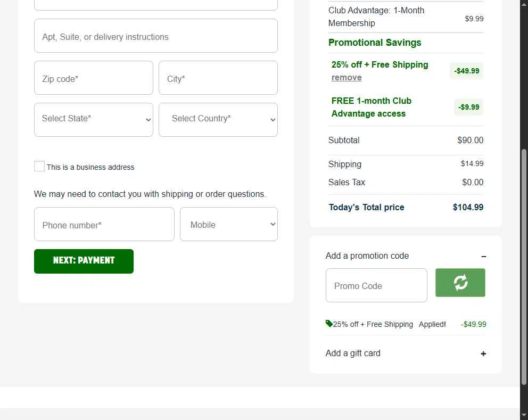Click the Phone number field
The height and width of the screenshot is (420, 528).
pyautogui.click(x=104, y=224)
